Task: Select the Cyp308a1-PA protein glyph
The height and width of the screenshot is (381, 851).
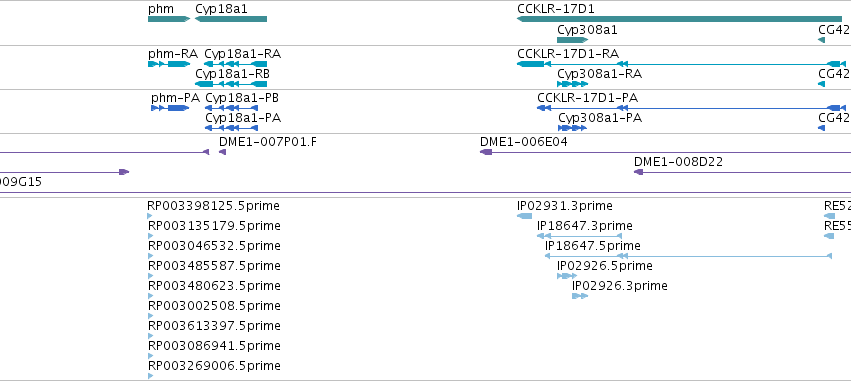Action: (573, 128)
